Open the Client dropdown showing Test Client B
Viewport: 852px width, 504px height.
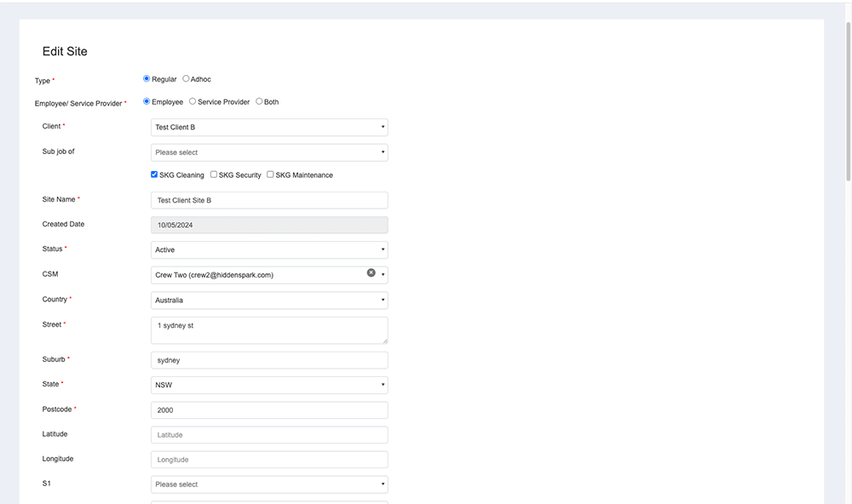pyautogui.click(x=269, y=127)
